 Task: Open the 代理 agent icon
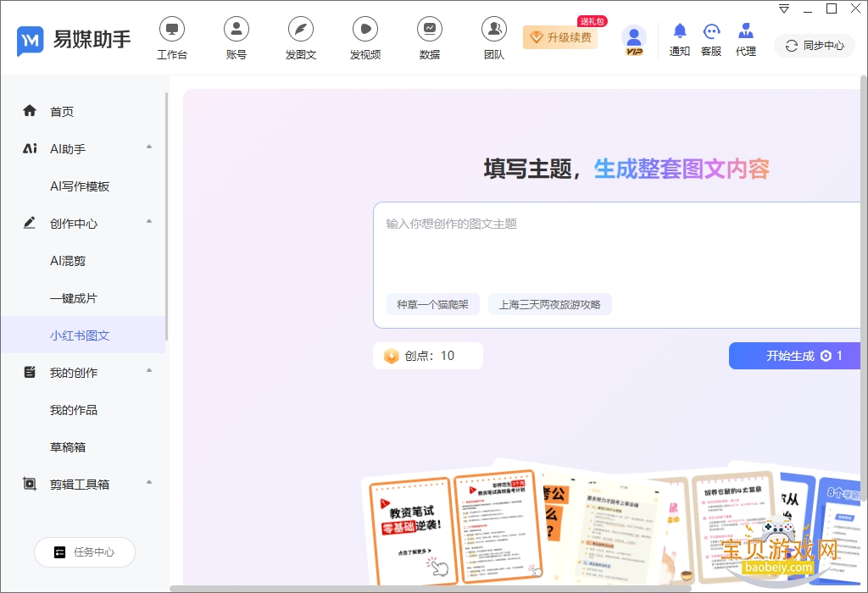[x=746, y=31]
